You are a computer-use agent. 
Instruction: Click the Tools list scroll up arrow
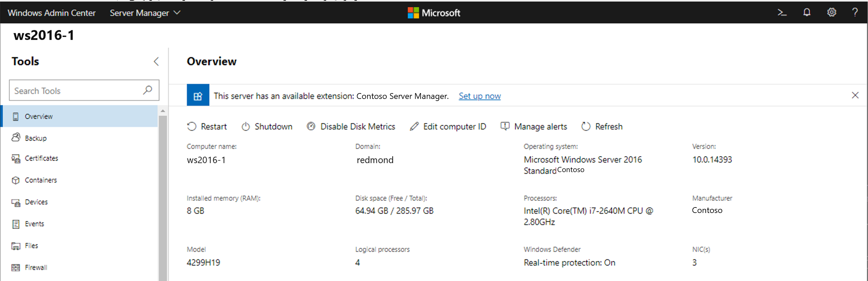pyautogui.click(x=163, y=111)
